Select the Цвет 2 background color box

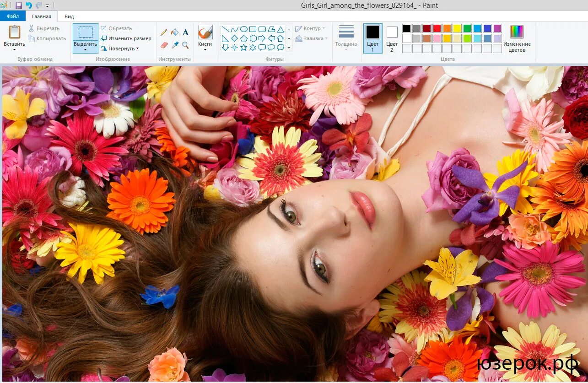[x=392, y=38]
